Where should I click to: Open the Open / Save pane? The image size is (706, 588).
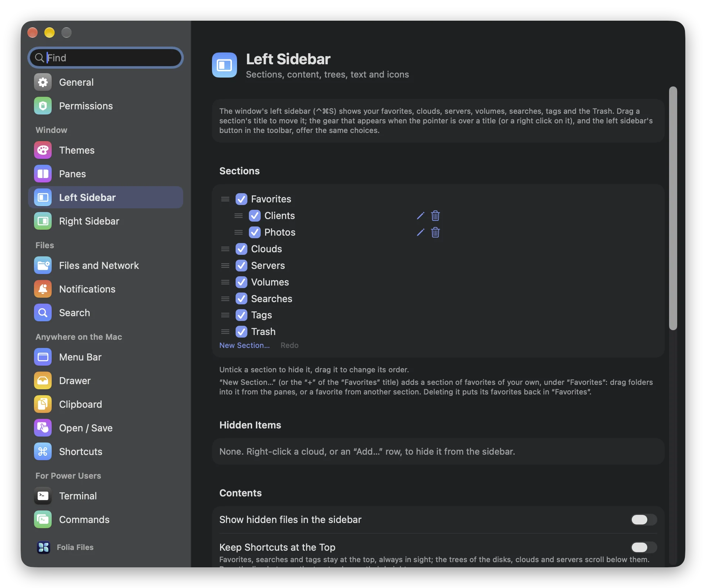105,428
